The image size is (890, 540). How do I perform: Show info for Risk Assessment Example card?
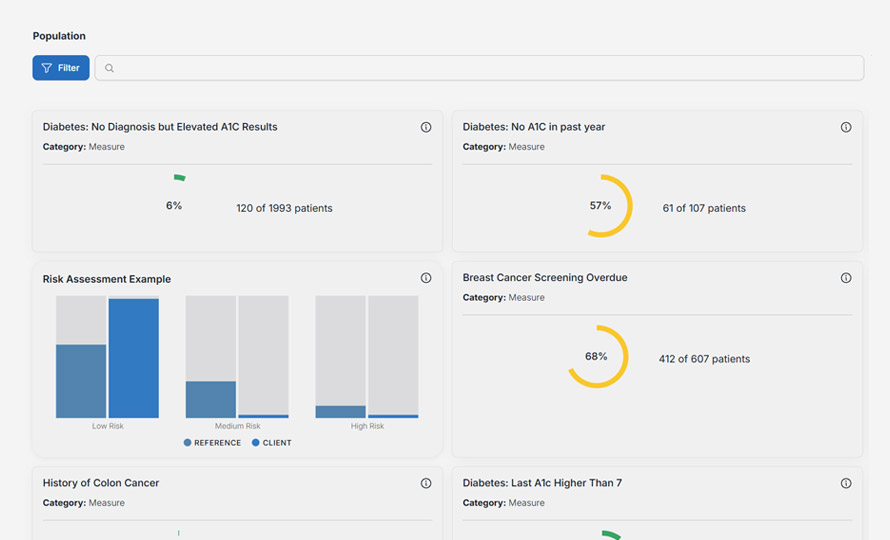click(x=426, y=278)
